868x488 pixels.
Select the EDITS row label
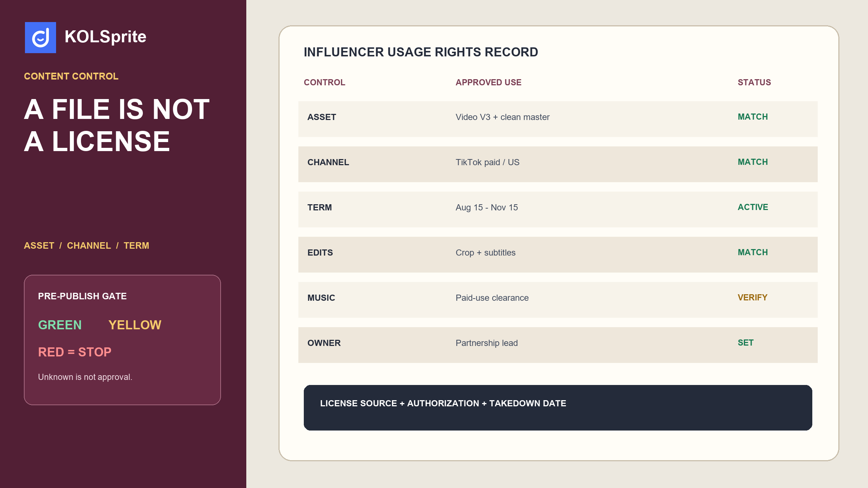[320, 253]
